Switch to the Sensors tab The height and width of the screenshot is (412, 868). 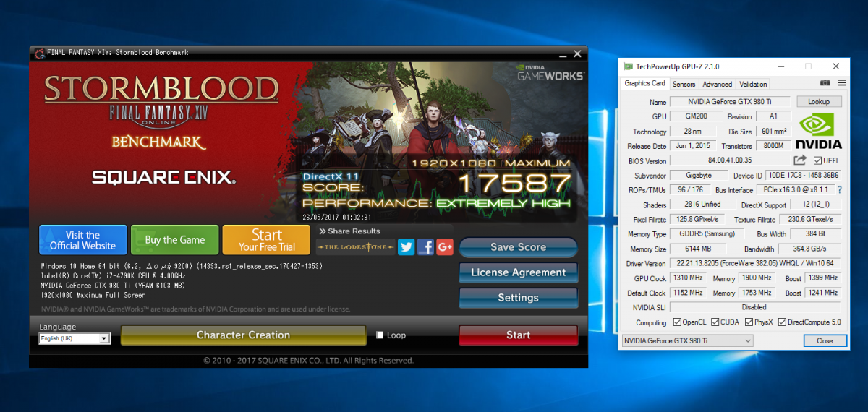[684, 84]
